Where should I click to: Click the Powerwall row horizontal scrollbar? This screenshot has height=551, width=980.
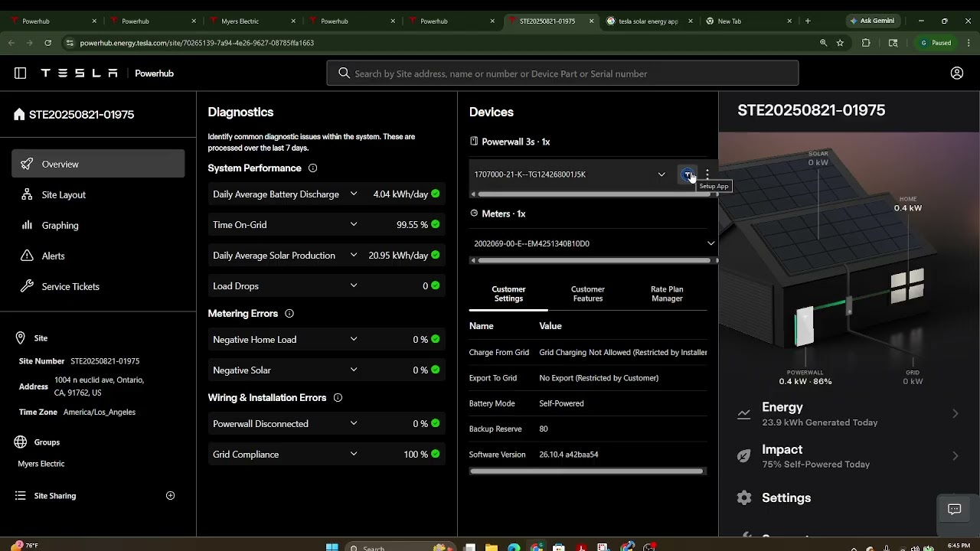[594, 194]
